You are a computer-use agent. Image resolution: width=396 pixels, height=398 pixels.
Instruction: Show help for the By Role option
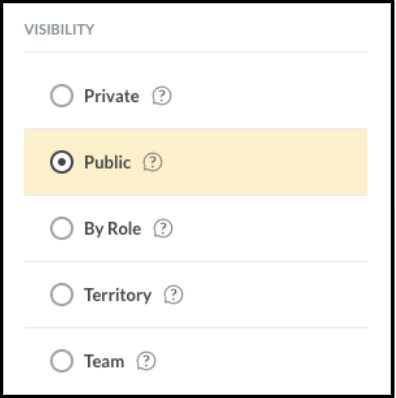(x=163, y=229)
